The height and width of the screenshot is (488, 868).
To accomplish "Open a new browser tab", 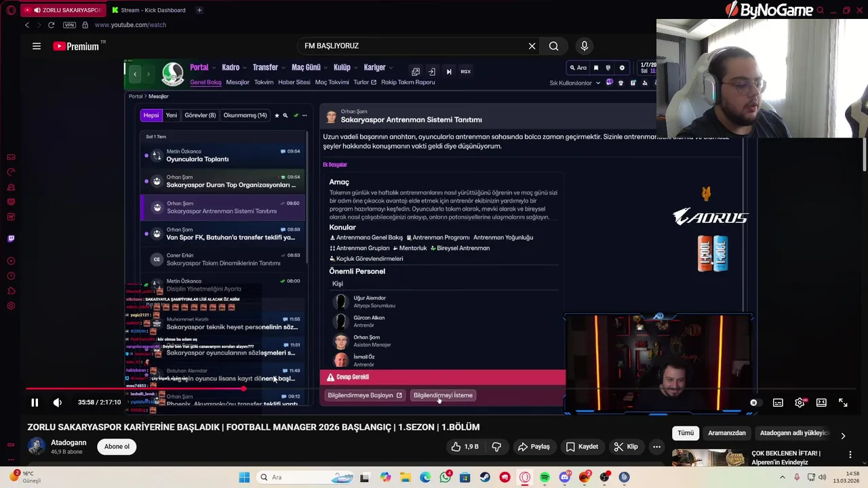I will click(199, 10).
